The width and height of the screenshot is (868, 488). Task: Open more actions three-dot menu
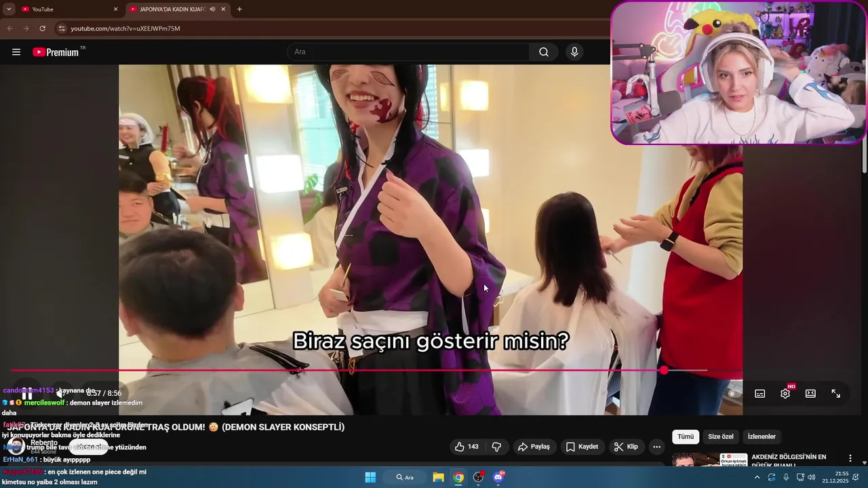(656, 447)
